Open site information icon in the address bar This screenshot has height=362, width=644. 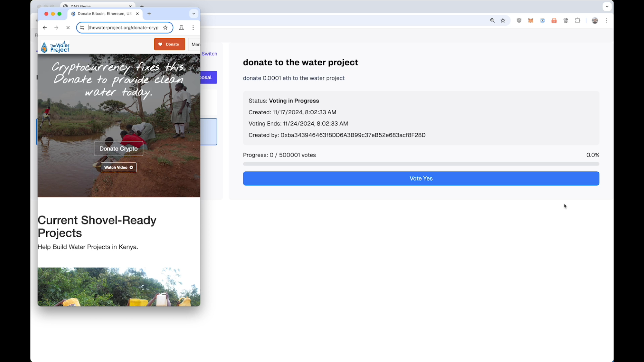(82, 27)
